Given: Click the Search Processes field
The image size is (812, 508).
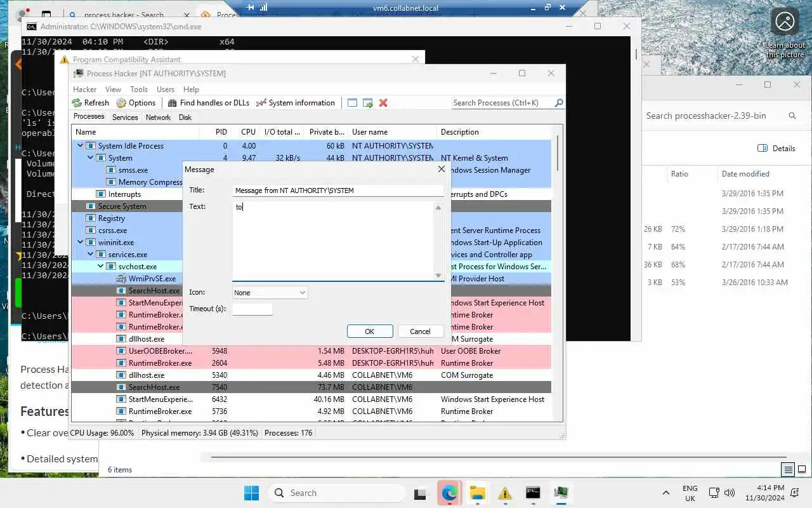Looking at the screenshot, I should click(x=501, y=103).
